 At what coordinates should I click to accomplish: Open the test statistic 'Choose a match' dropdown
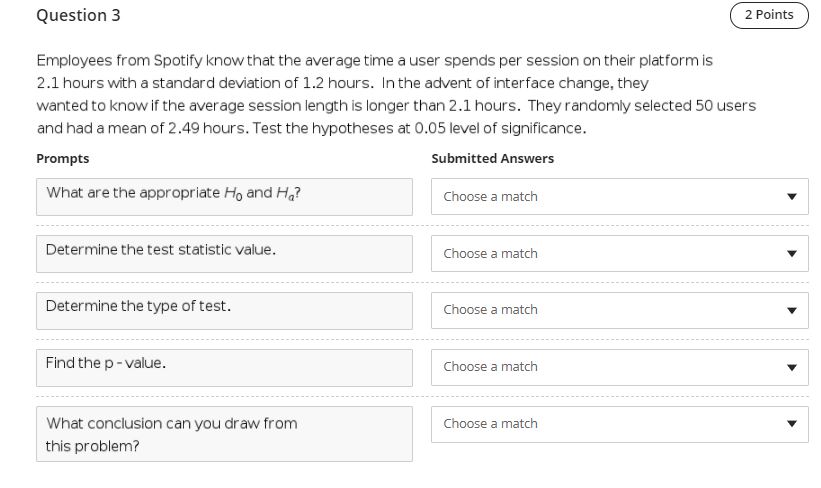click(x=619, y=254)
